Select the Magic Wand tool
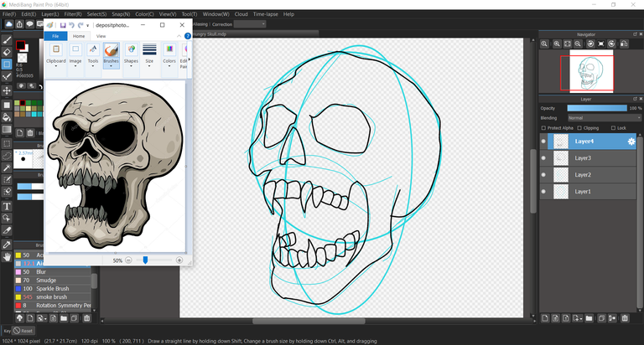 coord(7,167)
